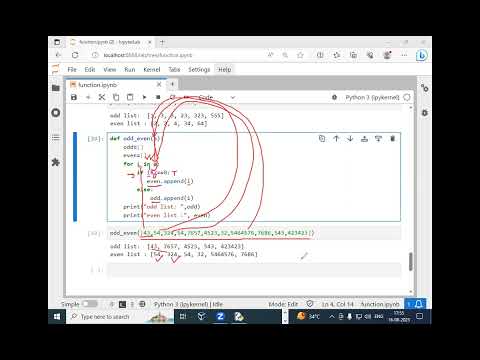Open the Bing sidebar icon in the browser

[x=421, y=55]
